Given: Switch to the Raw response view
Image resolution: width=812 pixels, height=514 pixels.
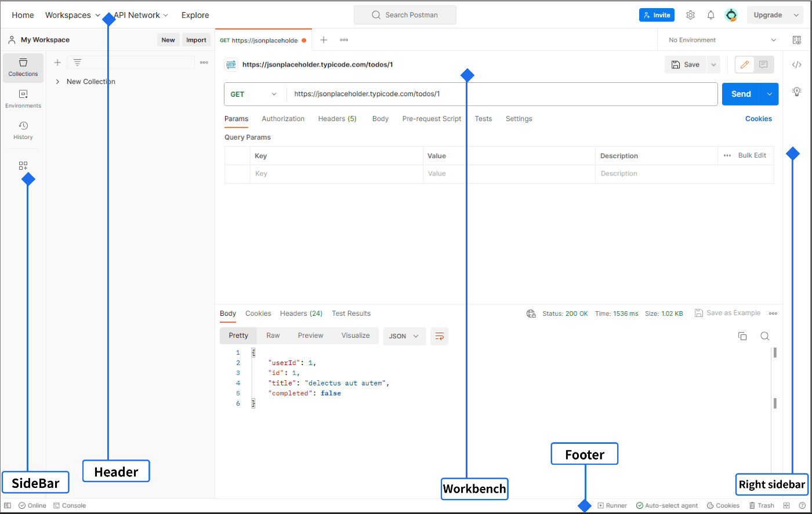Looking at the screenshot, I should (x=273, y=336).
